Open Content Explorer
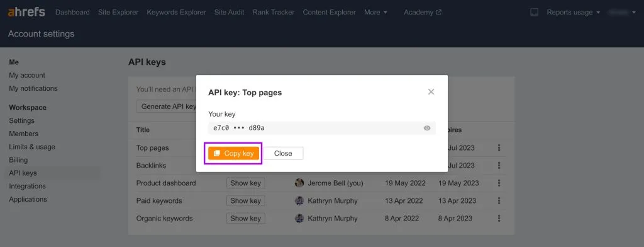This screenshot has width=644, height=247. pyautogui.click(x=330, y=13)
